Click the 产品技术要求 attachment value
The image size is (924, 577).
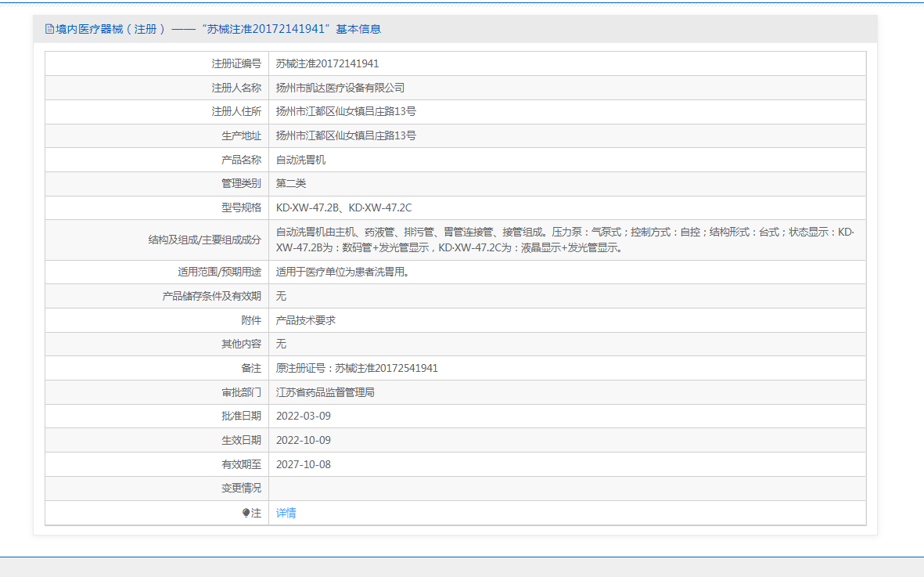coord(305,320)
